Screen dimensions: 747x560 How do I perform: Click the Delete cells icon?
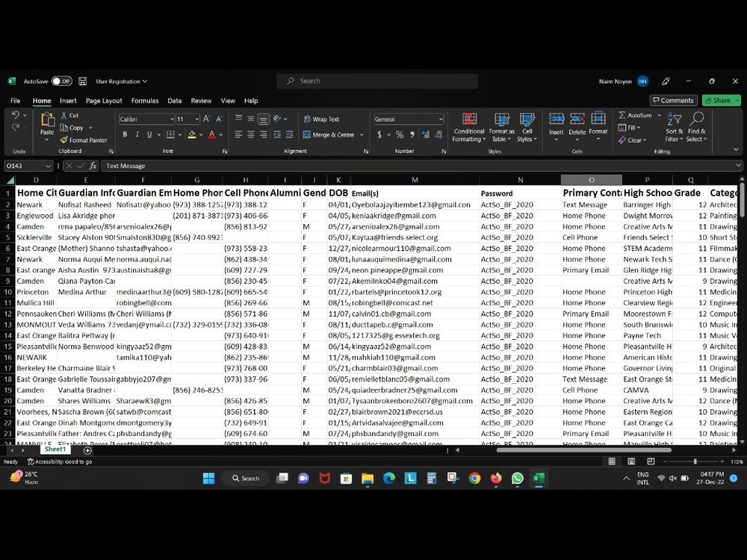pos(577,119)
